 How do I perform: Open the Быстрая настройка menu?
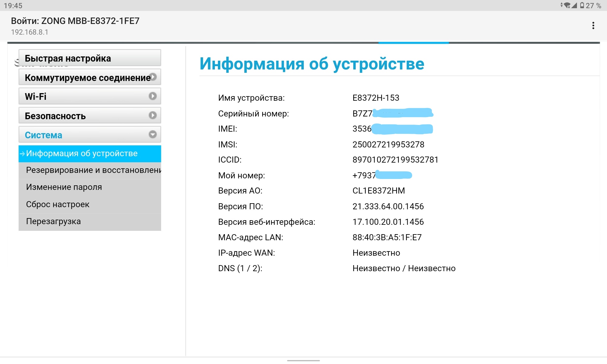point(90,58)
